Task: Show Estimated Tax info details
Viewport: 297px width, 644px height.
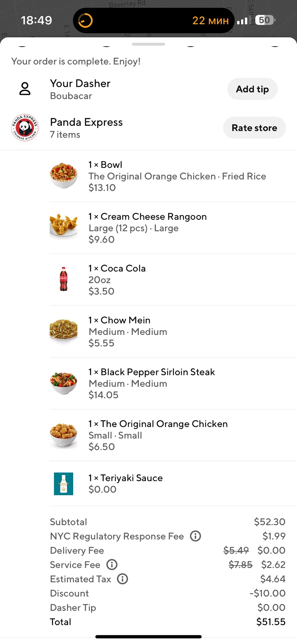Action: (x=122, y=579)
